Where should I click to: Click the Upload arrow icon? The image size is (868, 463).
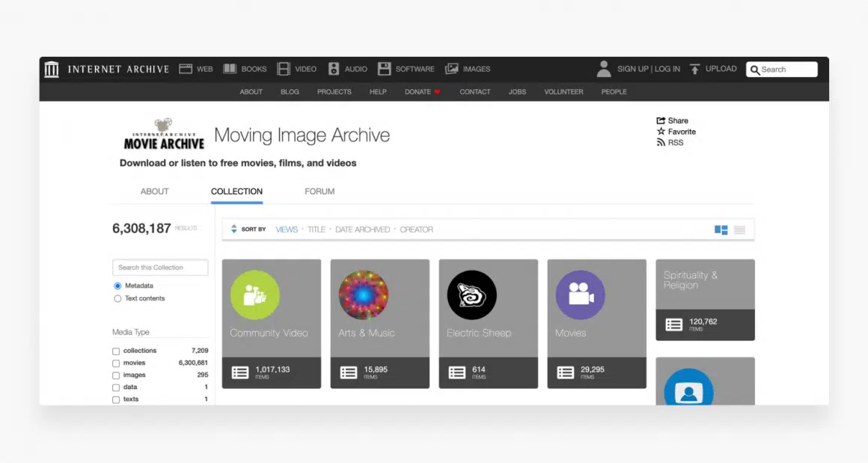(x=694, y=69)
